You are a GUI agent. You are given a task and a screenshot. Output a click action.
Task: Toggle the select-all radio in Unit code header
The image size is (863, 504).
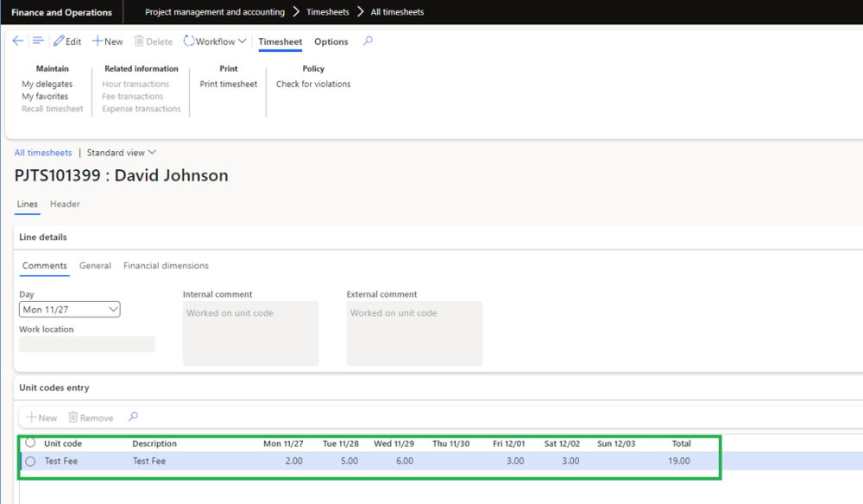[x=30, y=443]
